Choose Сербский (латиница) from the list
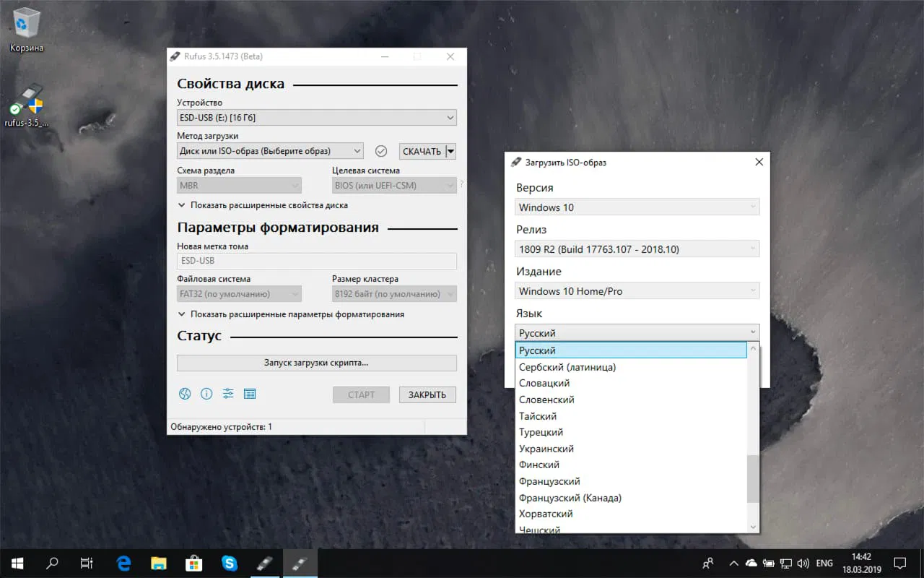Screen dimensions: 924x578 [631, 367]
